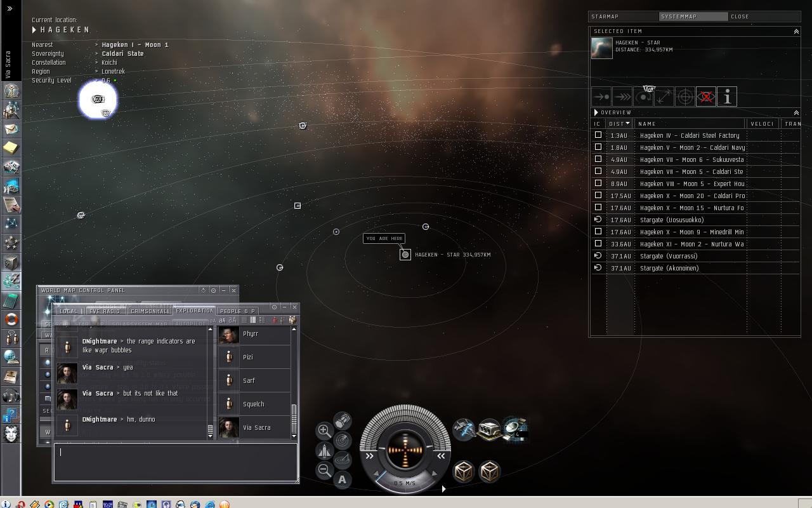Open the Hageken current location arrow menu

point(34,30)
